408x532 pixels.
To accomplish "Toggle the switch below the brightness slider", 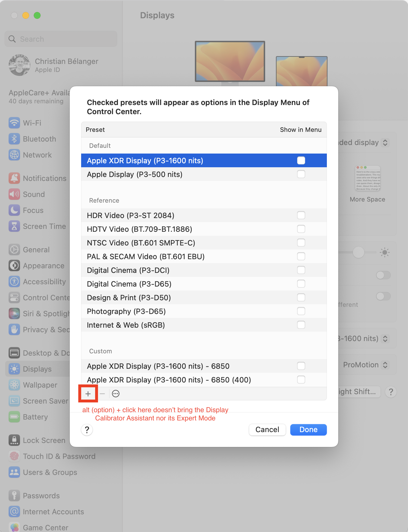I will (x=383, y=275).
